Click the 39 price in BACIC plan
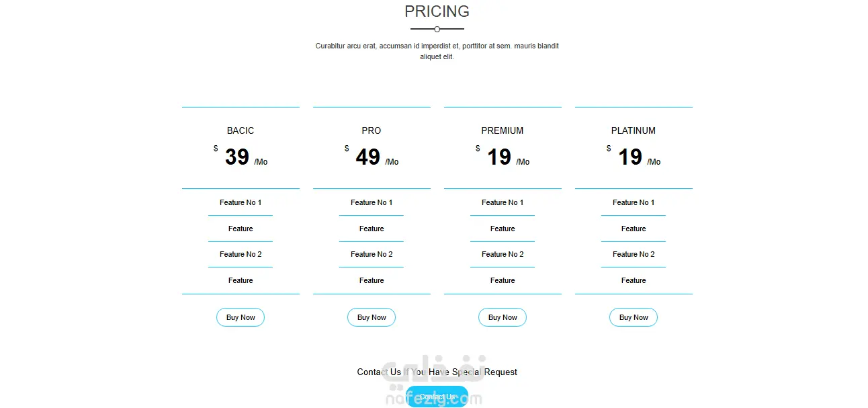 pyautogui.click(x=237, y=157)
